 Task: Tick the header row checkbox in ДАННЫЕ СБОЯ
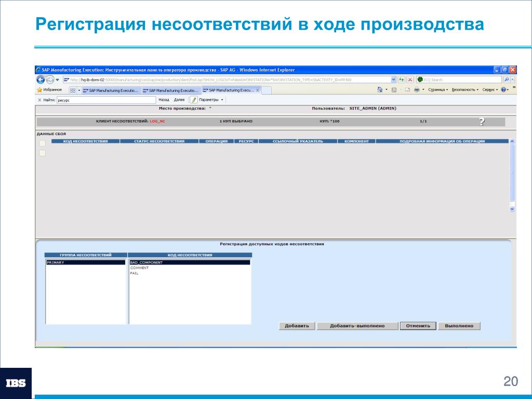42,143
